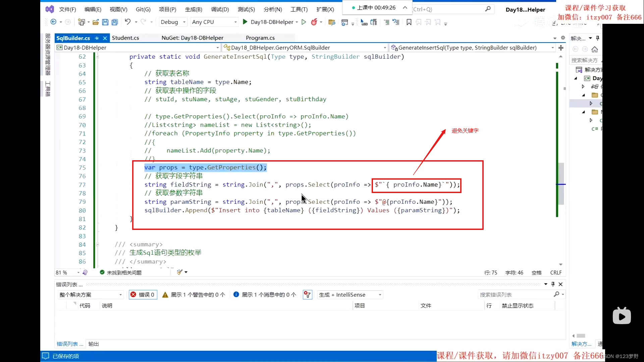
Task: Click the Home icon in Solution Explorer
Action: point(595,50)
